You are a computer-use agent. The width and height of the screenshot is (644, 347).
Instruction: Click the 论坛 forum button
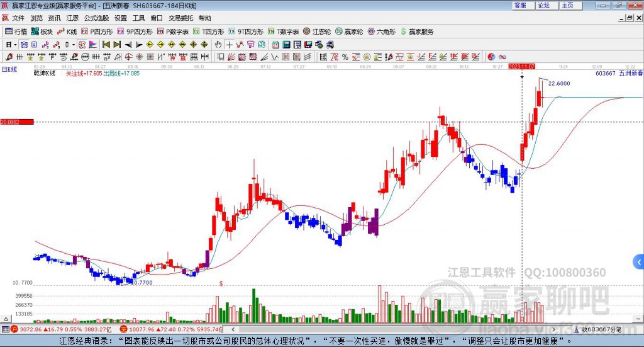547,5
